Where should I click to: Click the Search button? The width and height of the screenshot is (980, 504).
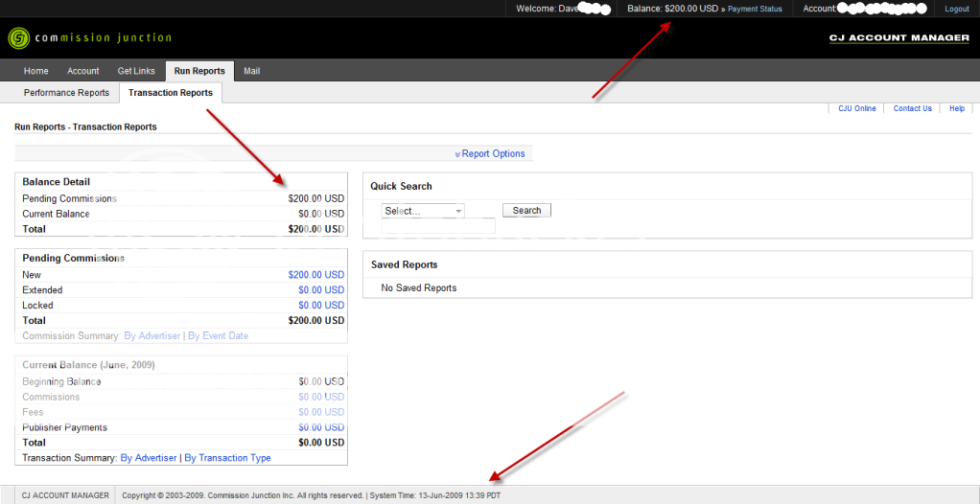tap(526, 211)
